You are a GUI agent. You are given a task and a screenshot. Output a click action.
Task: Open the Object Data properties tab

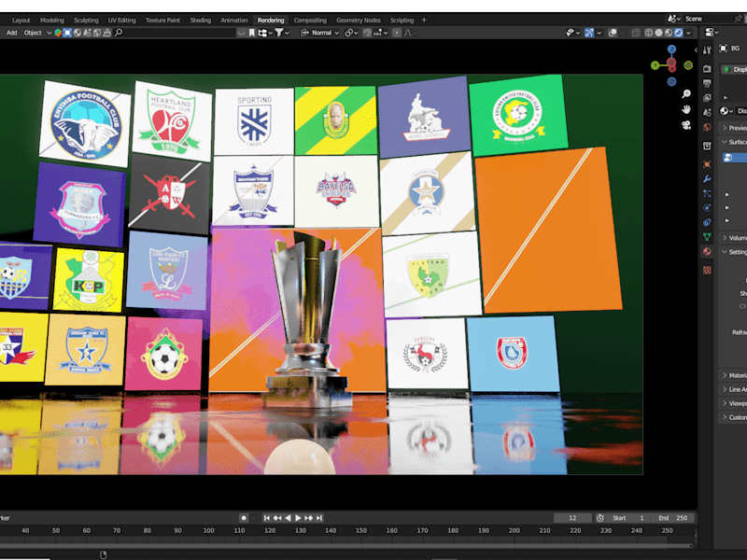tap(707, 237)
